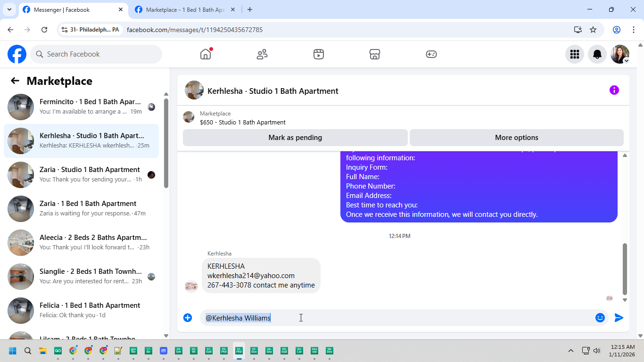This screenshot has width=644, height=362.
Task: Choose an emoji in the message box
Action: pyautogui.click(x=600, y=318)
